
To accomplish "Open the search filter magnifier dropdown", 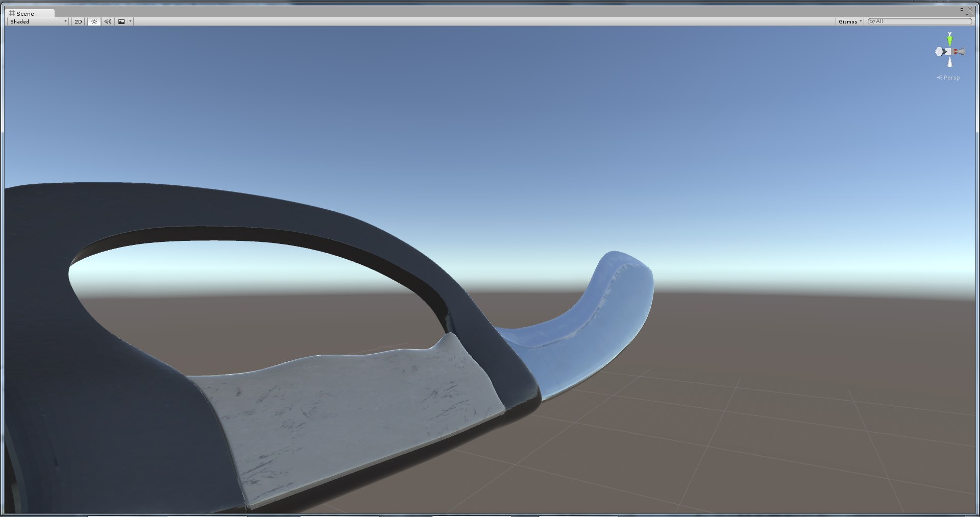I will (x=873, y=21).
